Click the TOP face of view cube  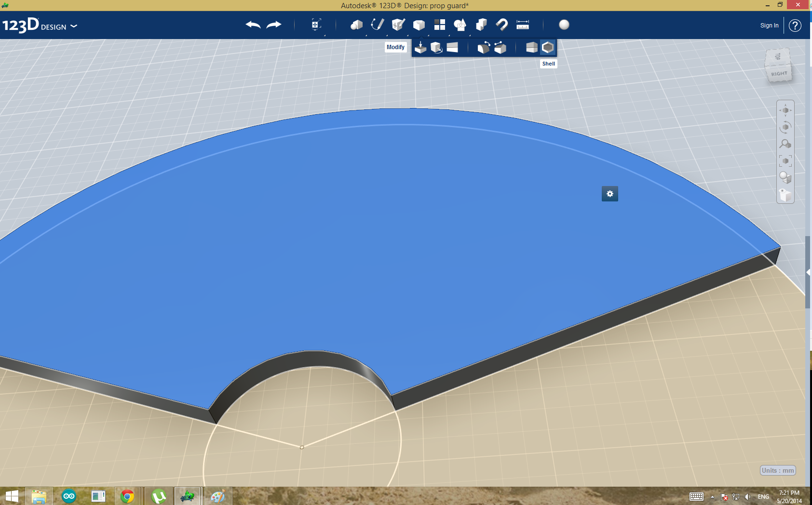pos(777,56)
